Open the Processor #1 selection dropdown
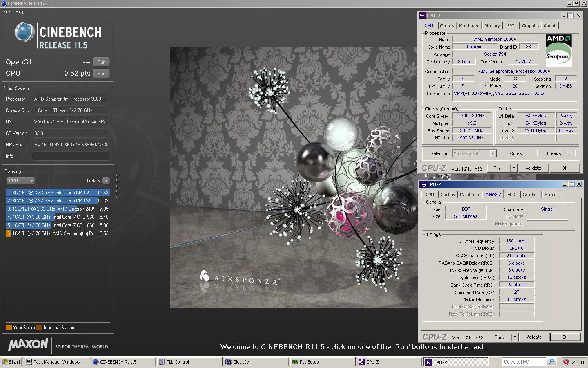 (x=474, y=154)
